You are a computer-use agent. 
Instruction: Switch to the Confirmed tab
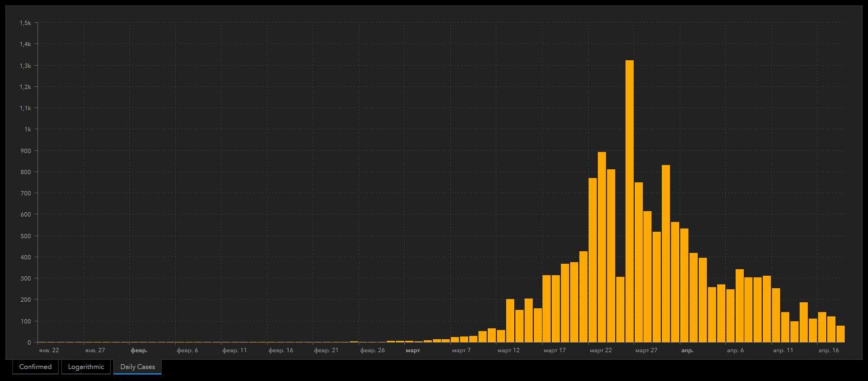tap(35, 367)
